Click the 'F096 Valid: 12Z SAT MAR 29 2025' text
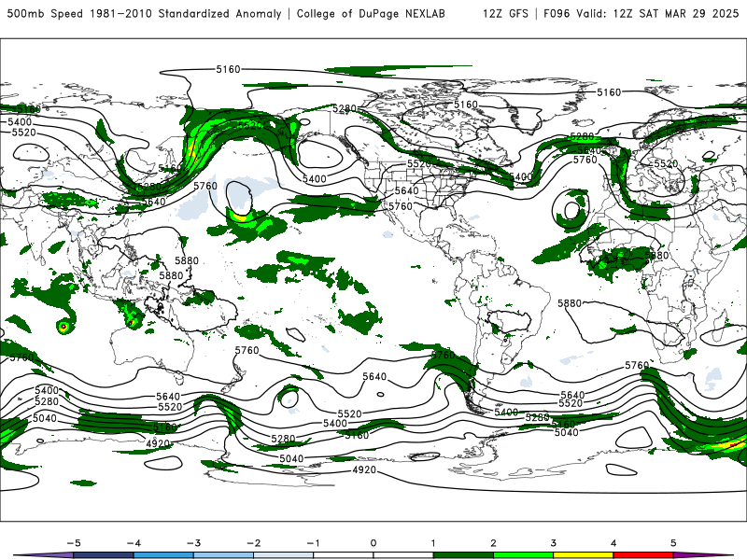 (641, 14)
